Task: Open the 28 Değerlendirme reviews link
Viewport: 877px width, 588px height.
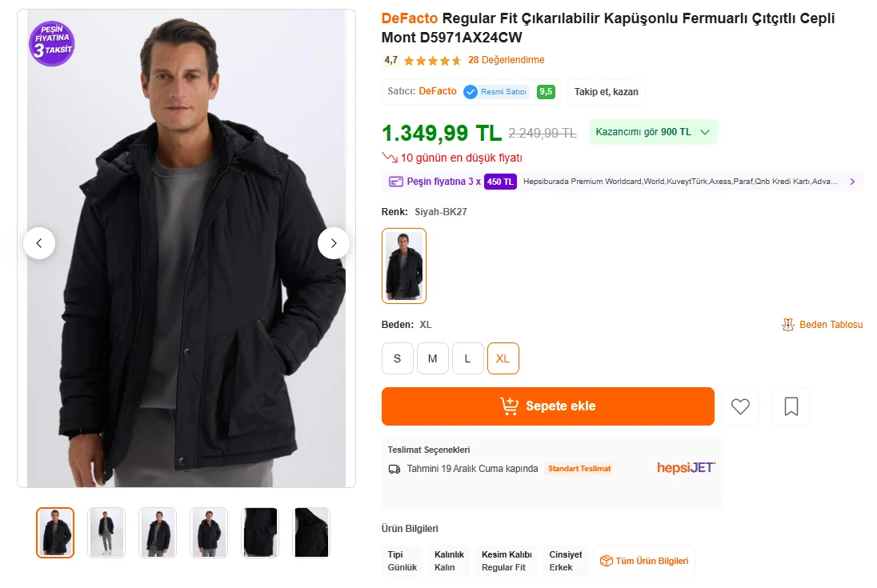Action: (x=506, y=60)
